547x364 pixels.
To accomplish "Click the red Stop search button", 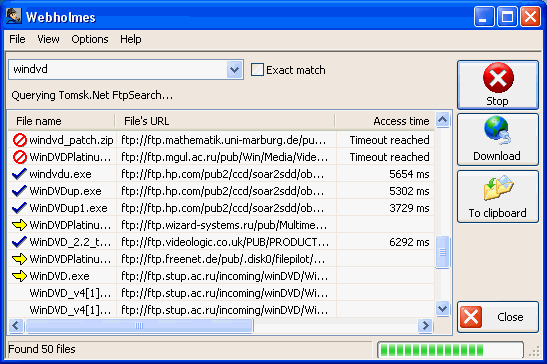I will tap(498, 85).
